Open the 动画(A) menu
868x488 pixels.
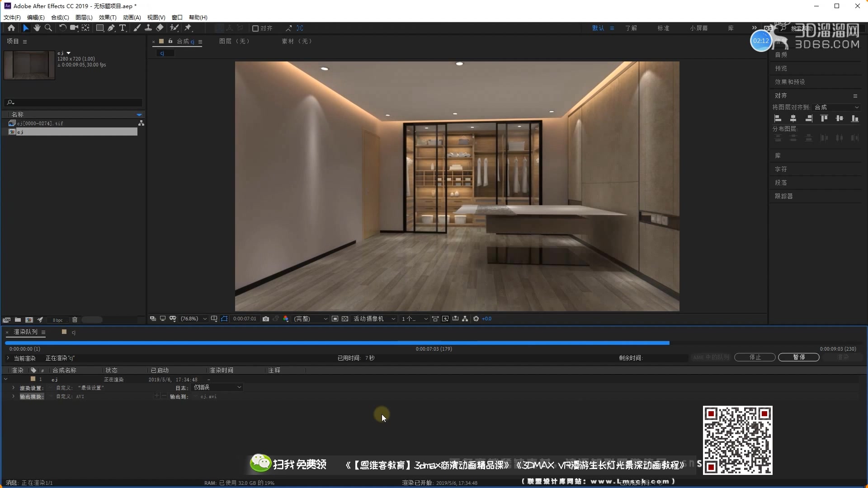coord(132,17)
